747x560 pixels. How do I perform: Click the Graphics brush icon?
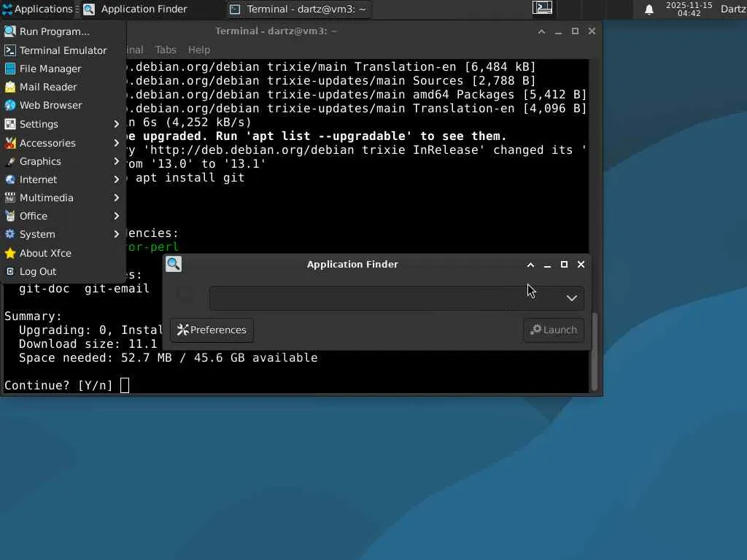pyautogui.click(x=10, y=161)
